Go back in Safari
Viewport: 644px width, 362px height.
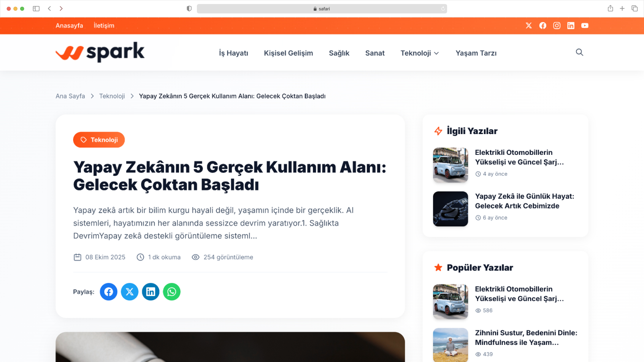point(49,9)
